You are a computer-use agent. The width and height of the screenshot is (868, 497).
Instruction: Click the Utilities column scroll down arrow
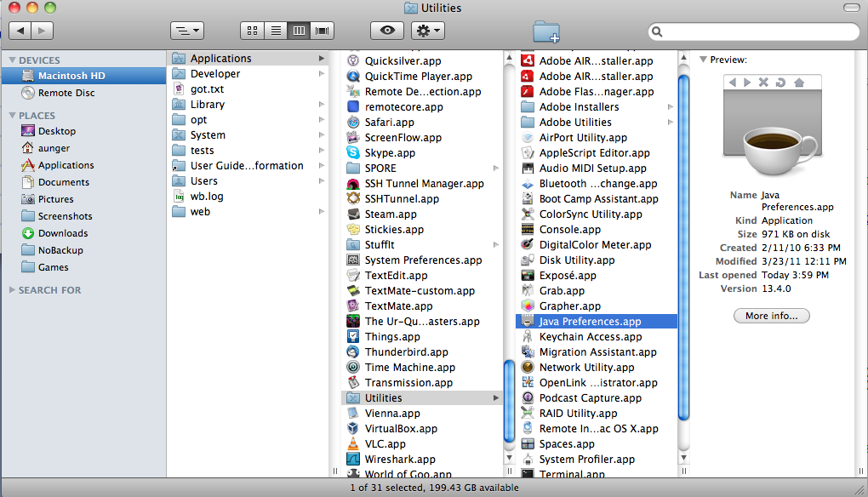coord(683,458)
